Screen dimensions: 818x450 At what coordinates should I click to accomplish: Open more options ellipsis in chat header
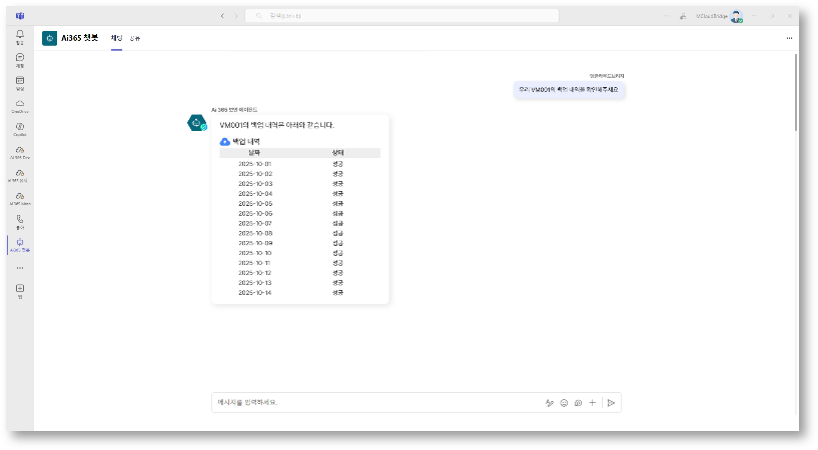click(789, 38)
